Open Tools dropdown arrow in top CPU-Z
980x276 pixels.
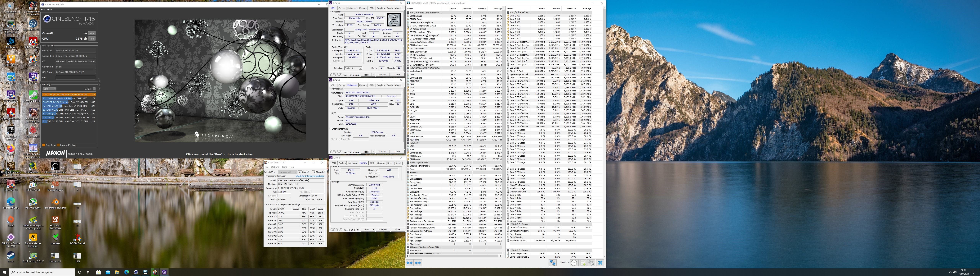[x=373, y=75]
